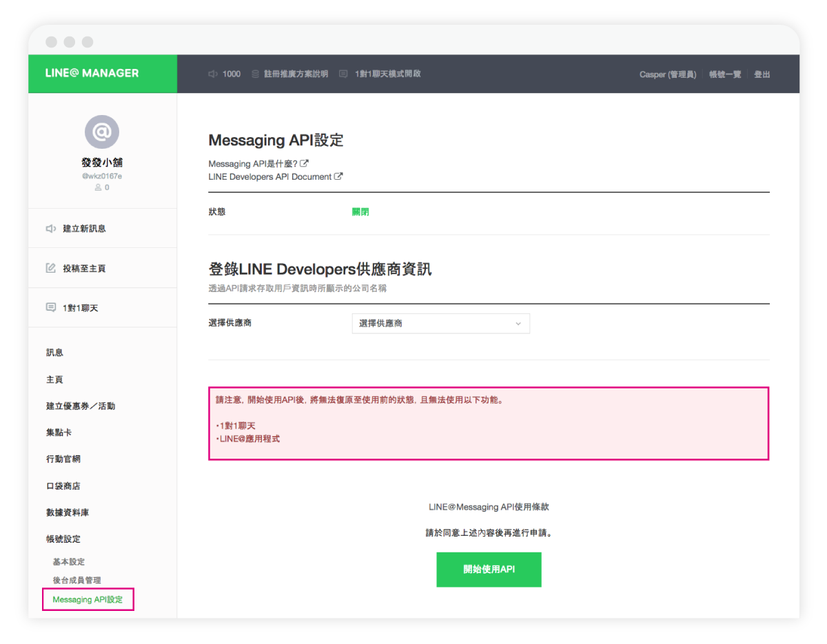Viewport: 827px width, 644px height.
Task: Click the 狀態 label
Action: (x=217, y=212)
